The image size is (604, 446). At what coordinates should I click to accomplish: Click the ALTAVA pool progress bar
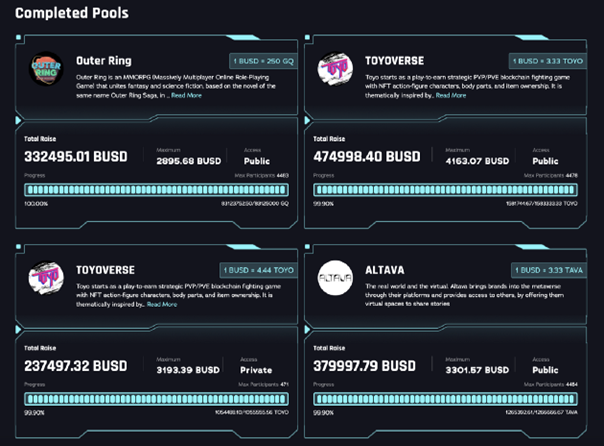(445, 399)
